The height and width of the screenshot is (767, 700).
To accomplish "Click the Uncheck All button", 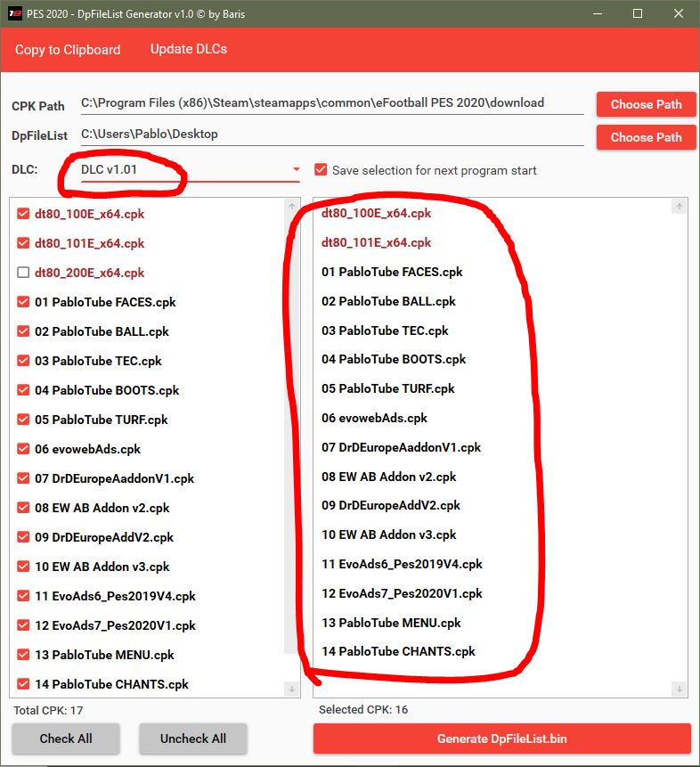I will (193, 738).
